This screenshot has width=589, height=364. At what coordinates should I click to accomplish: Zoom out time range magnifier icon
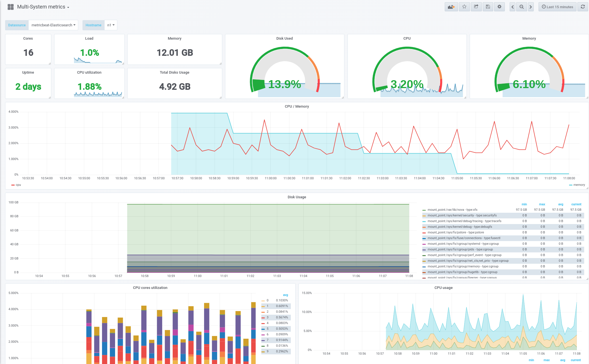tap(522, 7)
